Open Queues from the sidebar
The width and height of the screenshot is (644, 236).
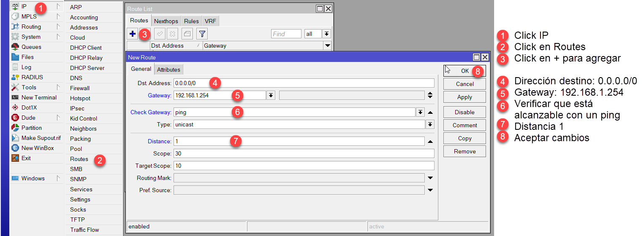(x=31, y=47)
